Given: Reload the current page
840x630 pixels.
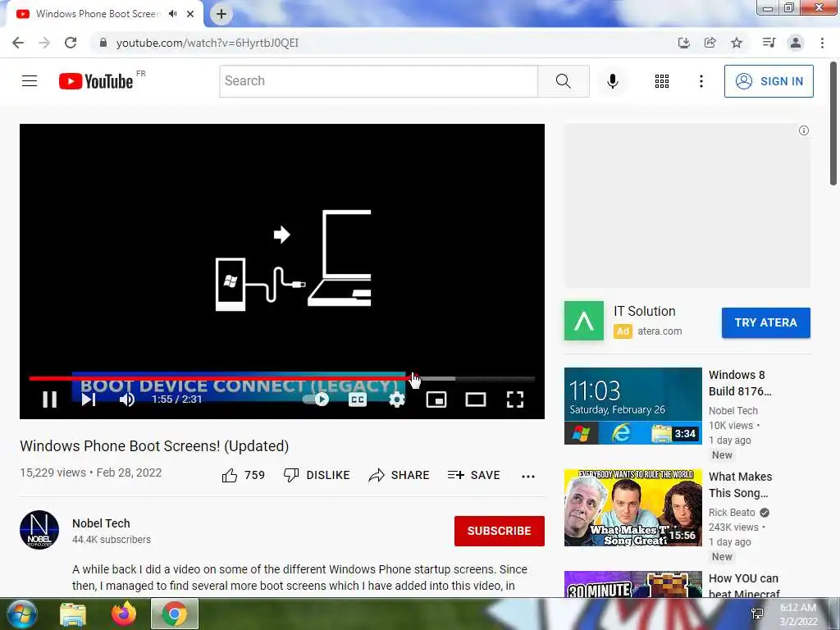Looking at the screenshot, I should pos(71,43).
